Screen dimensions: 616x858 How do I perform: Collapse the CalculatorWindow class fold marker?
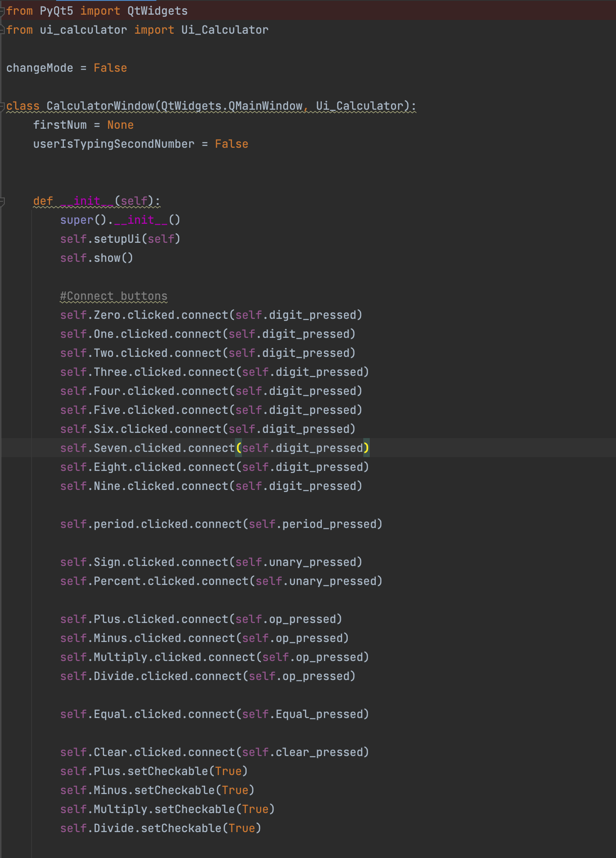tap(2, 106)
